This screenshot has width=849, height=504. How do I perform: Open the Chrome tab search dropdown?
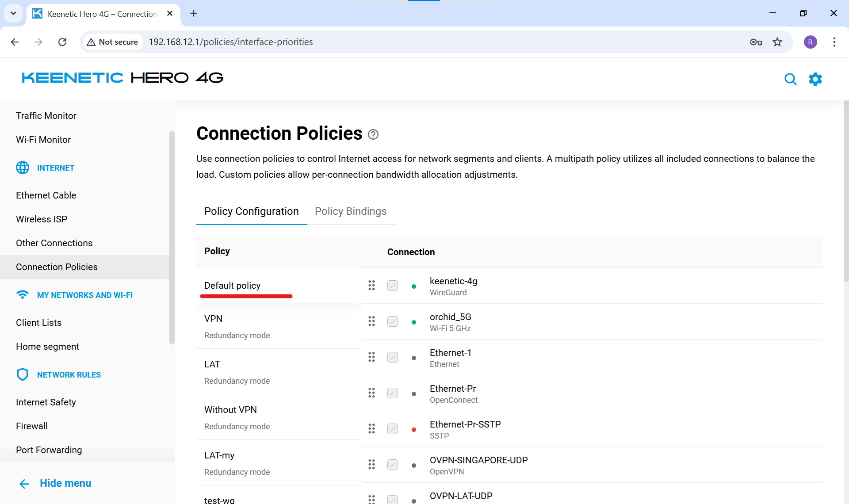(13, 13)
